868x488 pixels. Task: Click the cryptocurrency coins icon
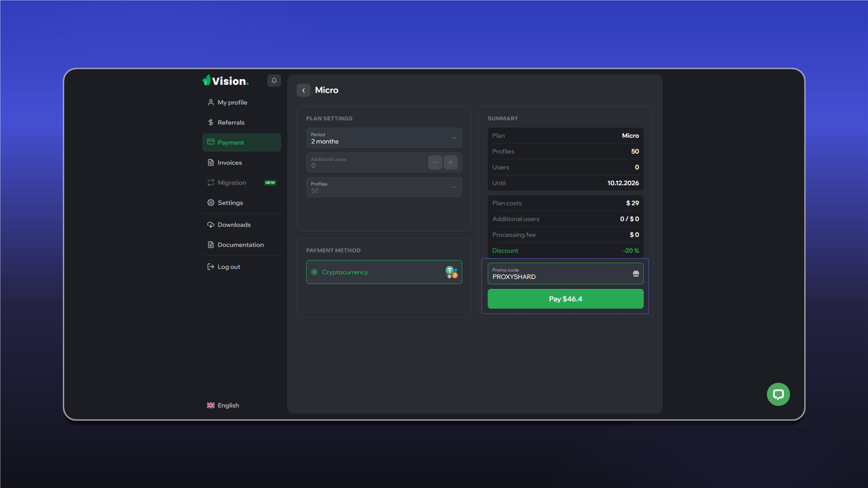(452, 272)
